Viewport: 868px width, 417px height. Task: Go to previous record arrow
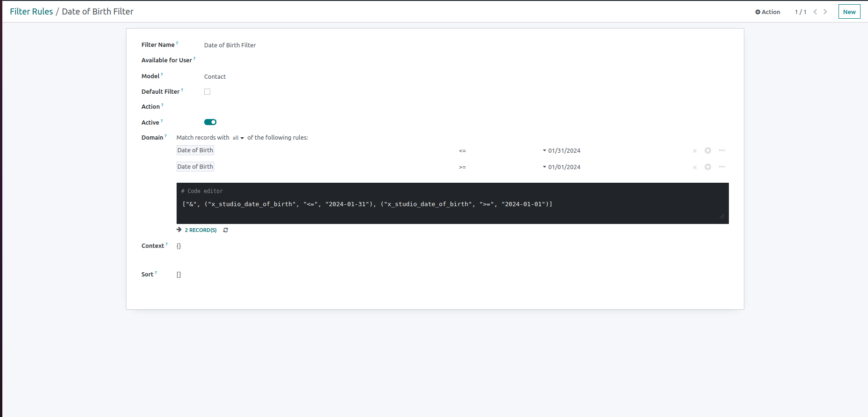pos(815,12)
